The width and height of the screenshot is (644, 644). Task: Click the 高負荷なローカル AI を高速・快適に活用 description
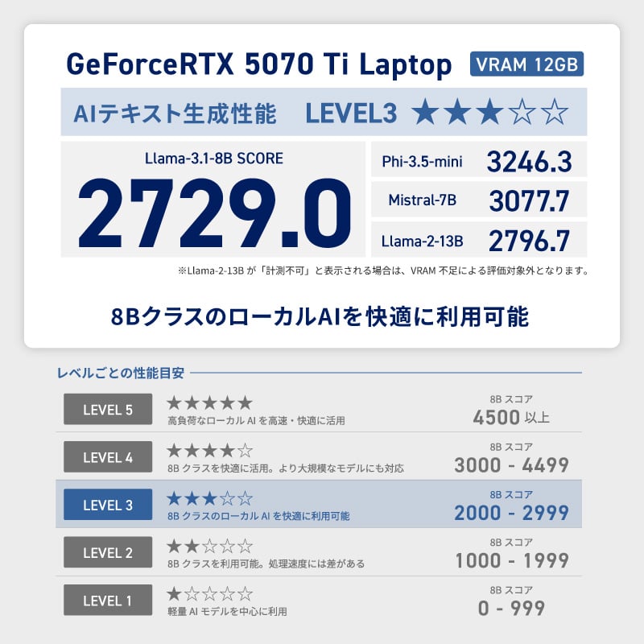click(x=256, y=420)
